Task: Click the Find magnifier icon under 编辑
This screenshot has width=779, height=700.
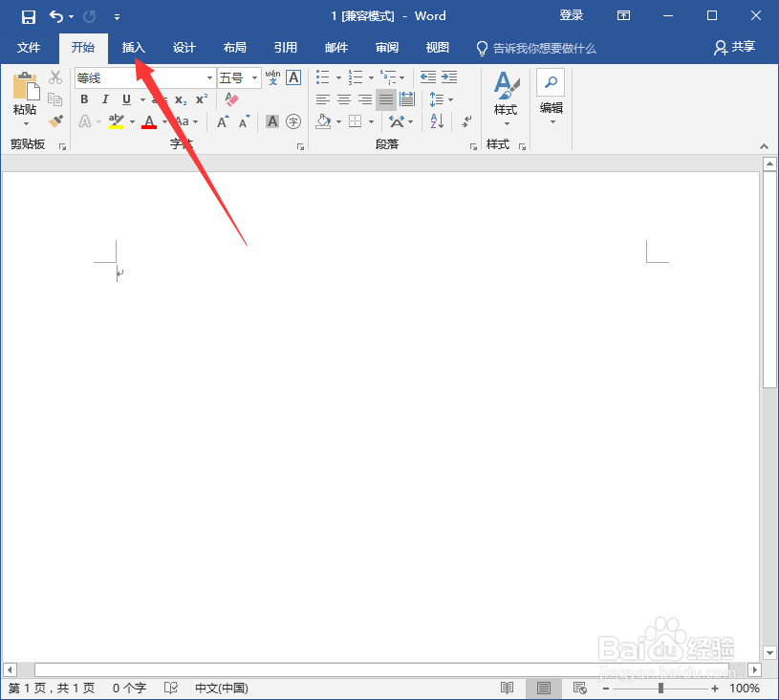Action: (x=551, y=82)
